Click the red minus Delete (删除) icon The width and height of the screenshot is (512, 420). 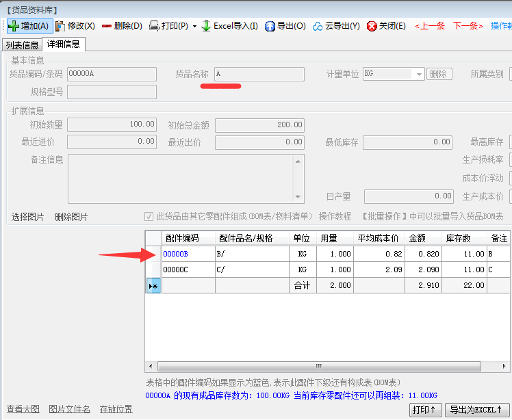pos(107,26)
